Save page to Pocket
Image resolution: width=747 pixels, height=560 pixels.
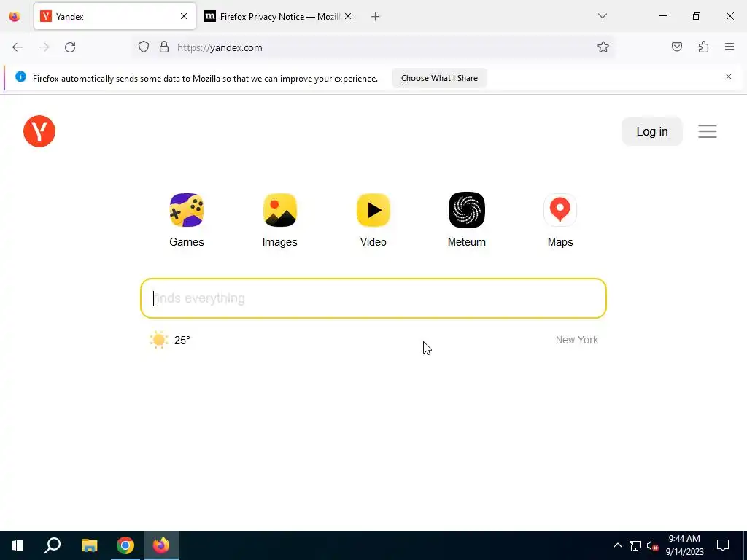click(676, 47)
